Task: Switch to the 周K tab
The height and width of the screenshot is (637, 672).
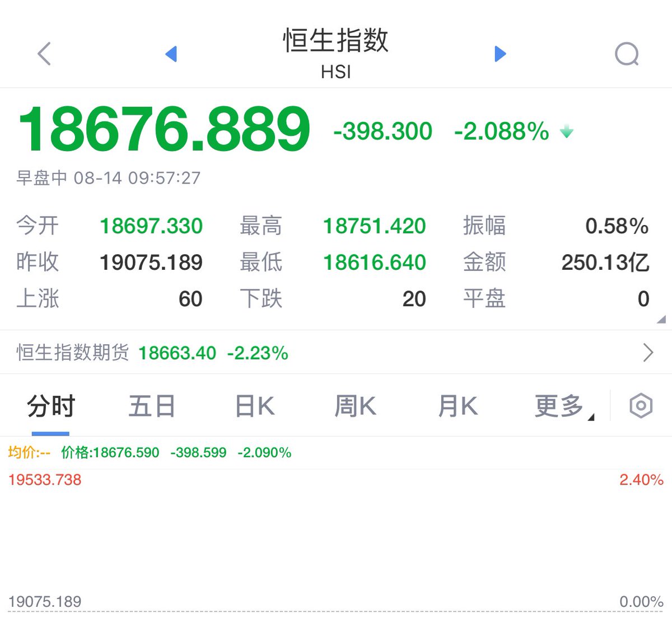Action: point(356,406)
